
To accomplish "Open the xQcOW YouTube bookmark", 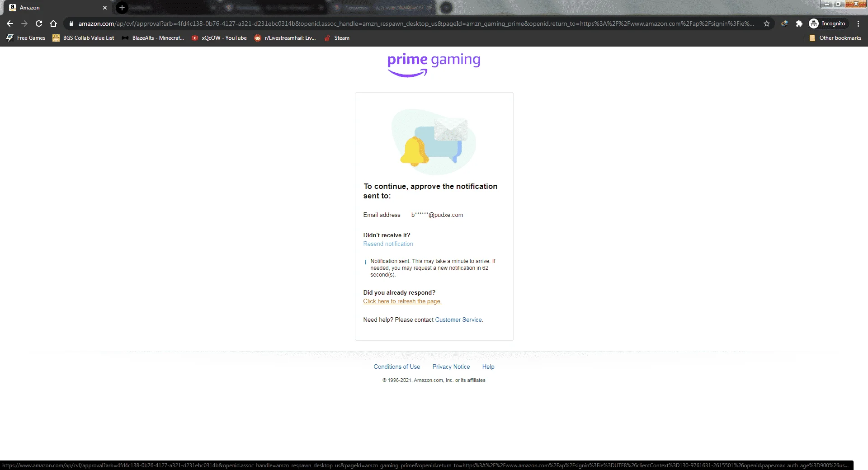I will pyautogui.click(x=219, y=38).
